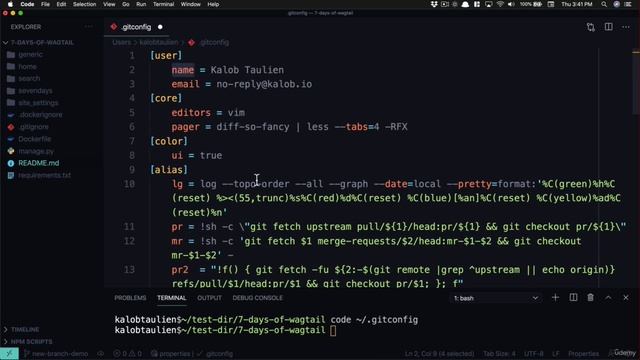The image size is (640, 360).
Task: Open README.md file
Action: pyautogui.click(x=38, y=163)
